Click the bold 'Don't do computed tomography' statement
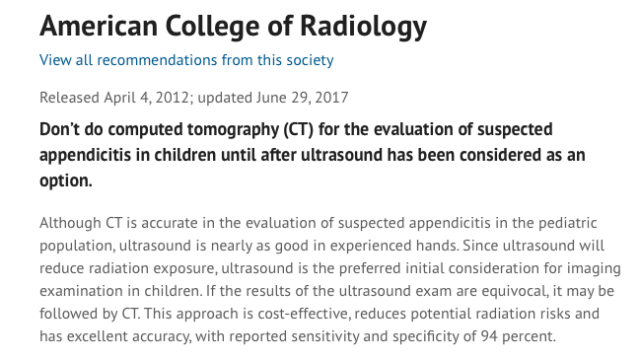Viewport: 640px width, 360px height. click(312, 155)
